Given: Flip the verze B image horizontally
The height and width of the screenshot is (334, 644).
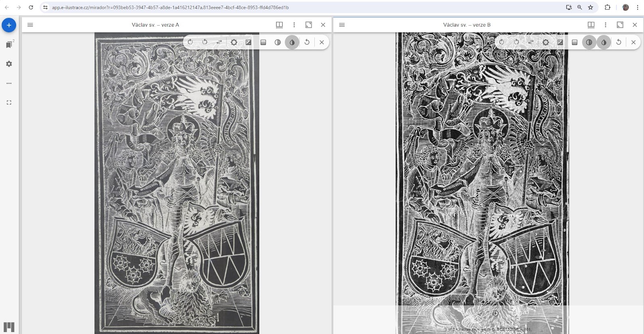Looking at the screenshot, I should (531, 42).
